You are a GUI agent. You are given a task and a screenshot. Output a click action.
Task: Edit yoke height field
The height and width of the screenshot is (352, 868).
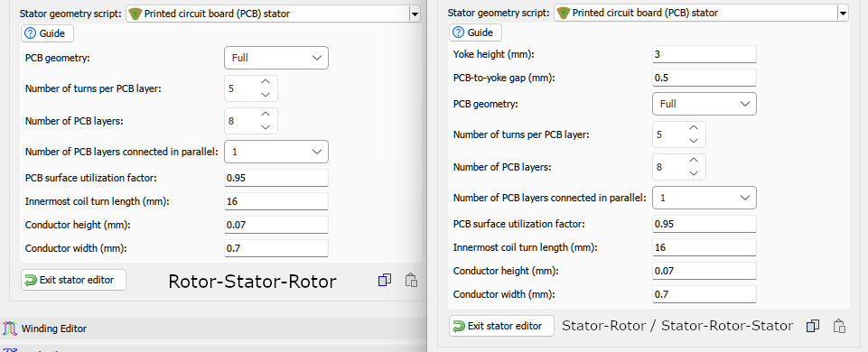coord(705,55)
